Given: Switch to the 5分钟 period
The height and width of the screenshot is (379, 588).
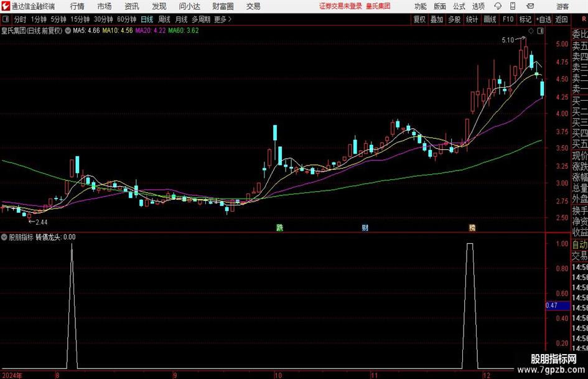Looking at the screenshot, I should [x=58, y=19].
